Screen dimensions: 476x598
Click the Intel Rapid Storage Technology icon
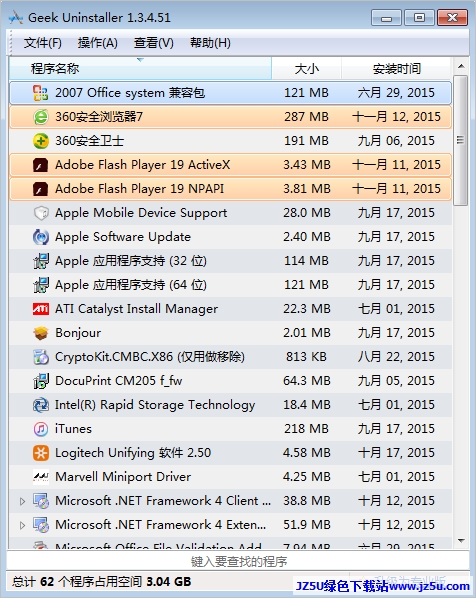coord(41,405)
